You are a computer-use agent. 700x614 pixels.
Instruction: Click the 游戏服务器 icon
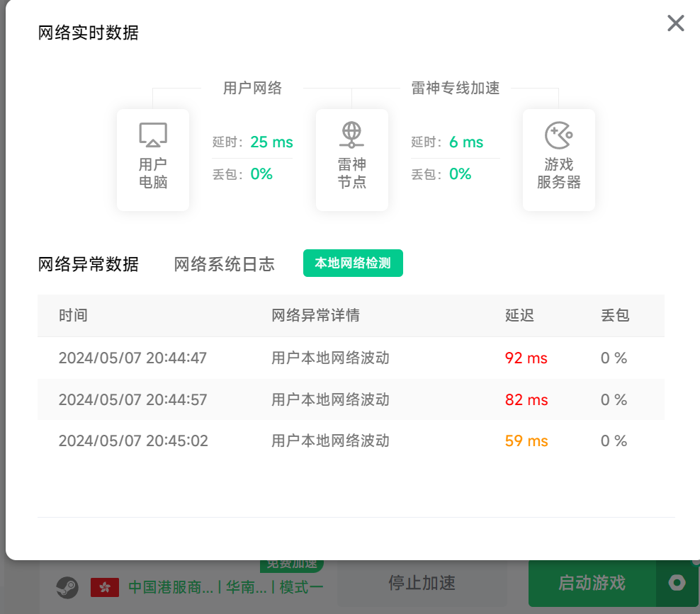click(558, 135)
